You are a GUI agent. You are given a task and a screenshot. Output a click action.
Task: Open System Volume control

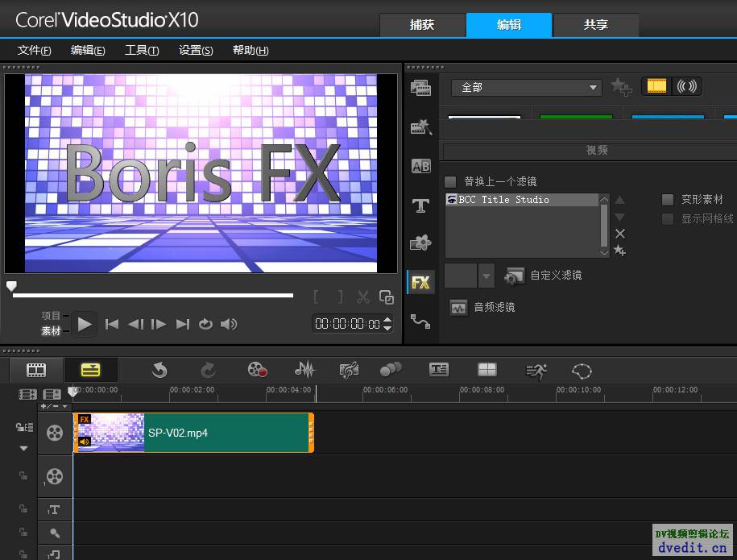click(x=229, y=324)
